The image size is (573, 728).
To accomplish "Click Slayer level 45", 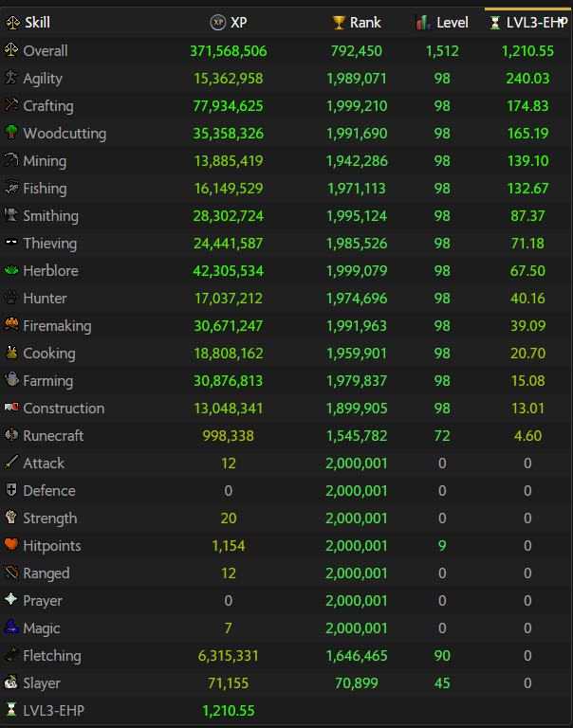I will pyautogui.click(x=442, y=682).
